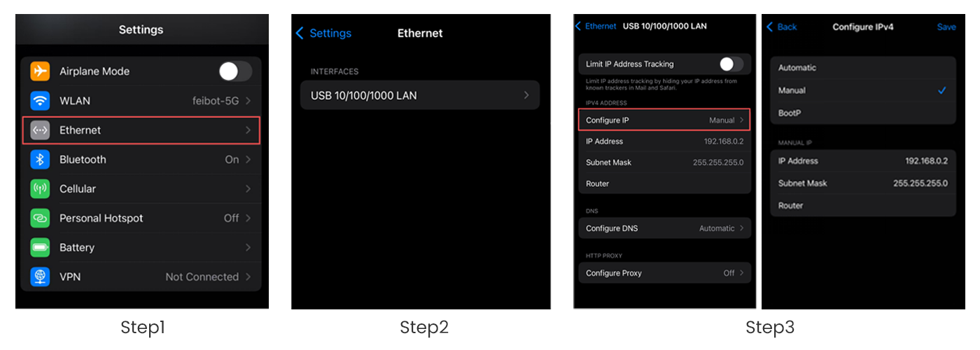Open Configure IP set to Manual

[664, 120]
